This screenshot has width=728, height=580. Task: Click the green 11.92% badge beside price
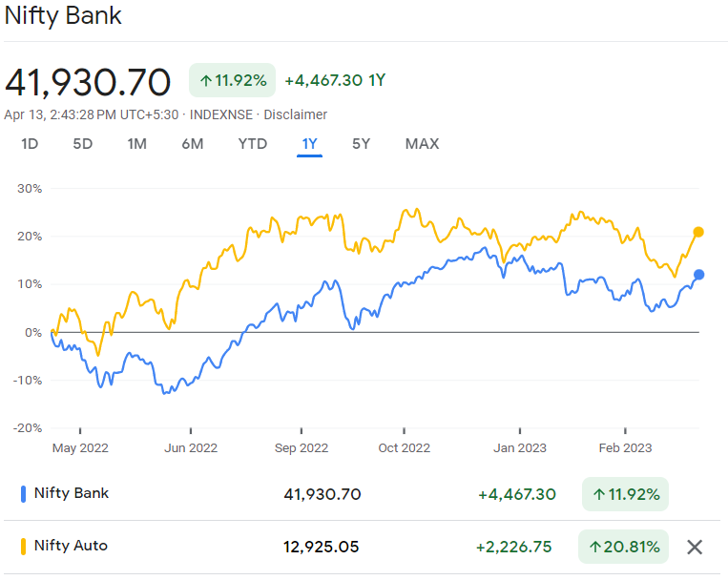coord(232,80)
